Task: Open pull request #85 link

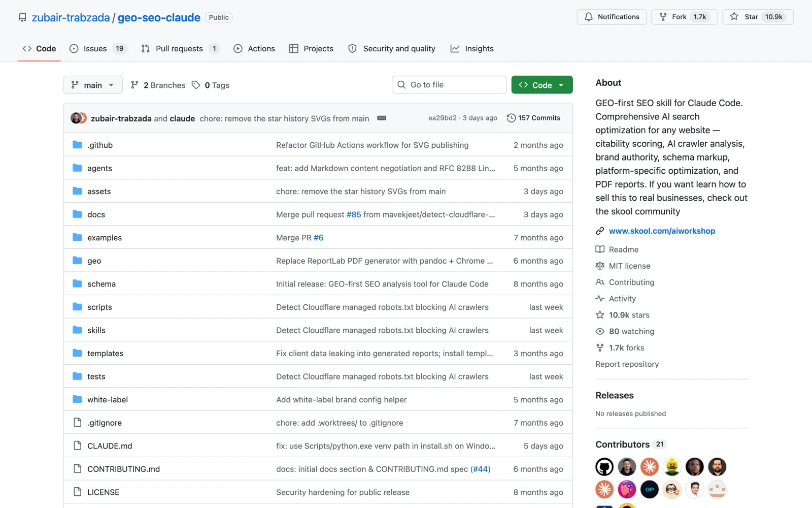Action: click(x=354, y=214)
